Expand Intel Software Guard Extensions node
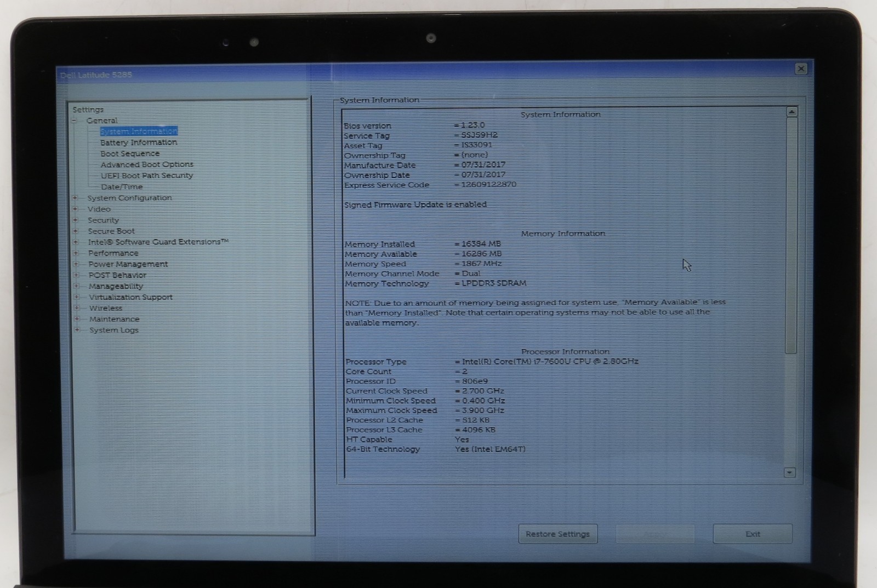 [x=76, y=242]
